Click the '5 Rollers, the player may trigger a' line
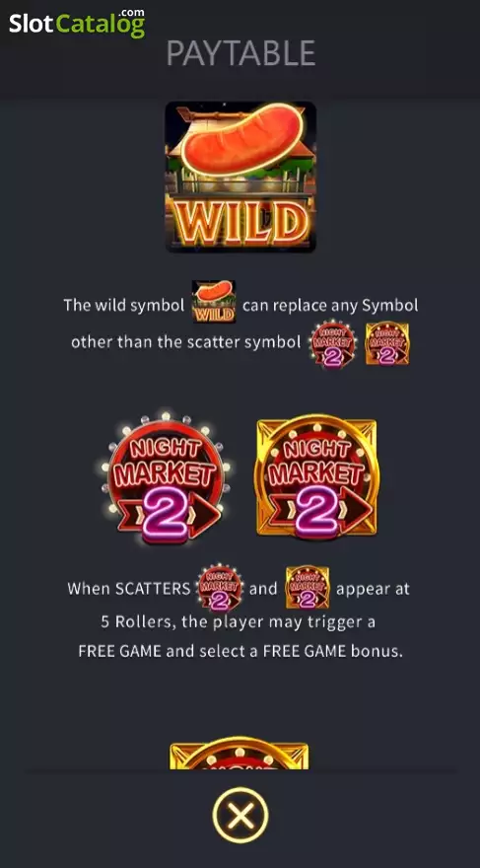Screen dimensions: 480x868 tap(239, 621)
